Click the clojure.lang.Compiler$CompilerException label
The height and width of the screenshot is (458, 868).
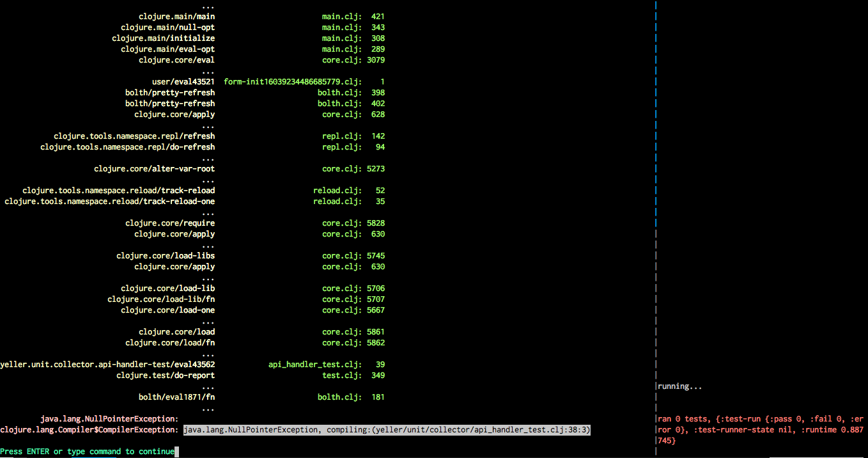(89, 430)
